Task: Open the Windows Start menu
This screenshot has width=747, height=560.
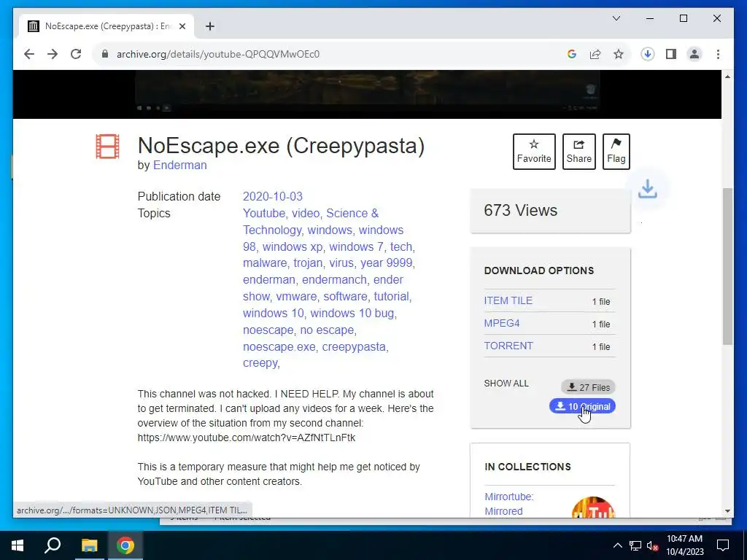Action: pyautogui.click(x=18, y=545)
